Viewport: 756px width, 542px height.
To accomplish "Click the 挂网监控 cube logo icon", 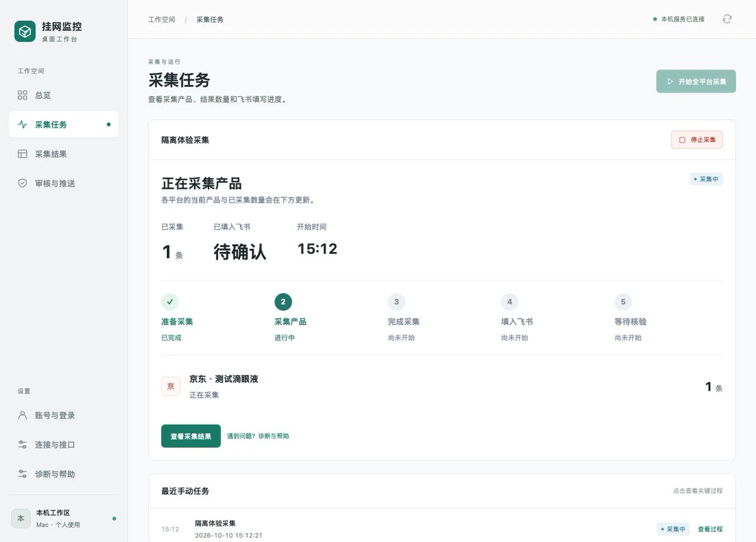I will (25, 31).
